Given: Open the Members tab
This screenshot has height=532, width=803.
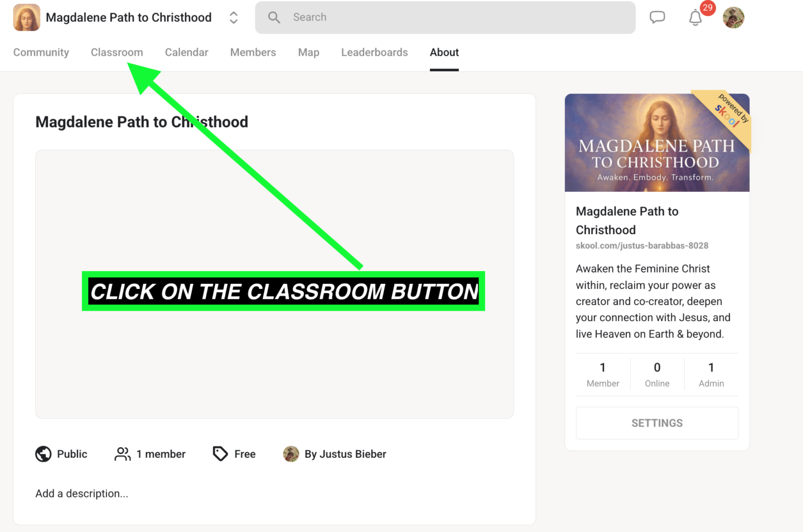Looking at the screenshot, I should pos(253,52).
